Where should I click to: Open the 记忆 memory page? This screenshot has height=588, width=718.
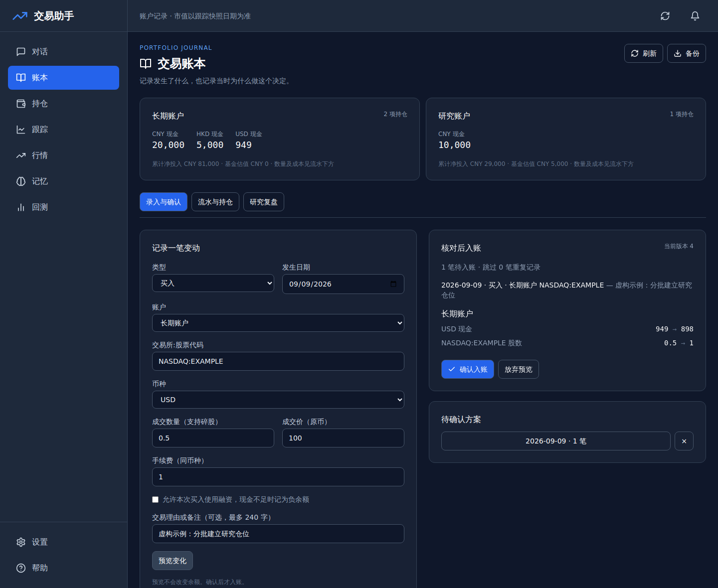(x=63, y=181)
